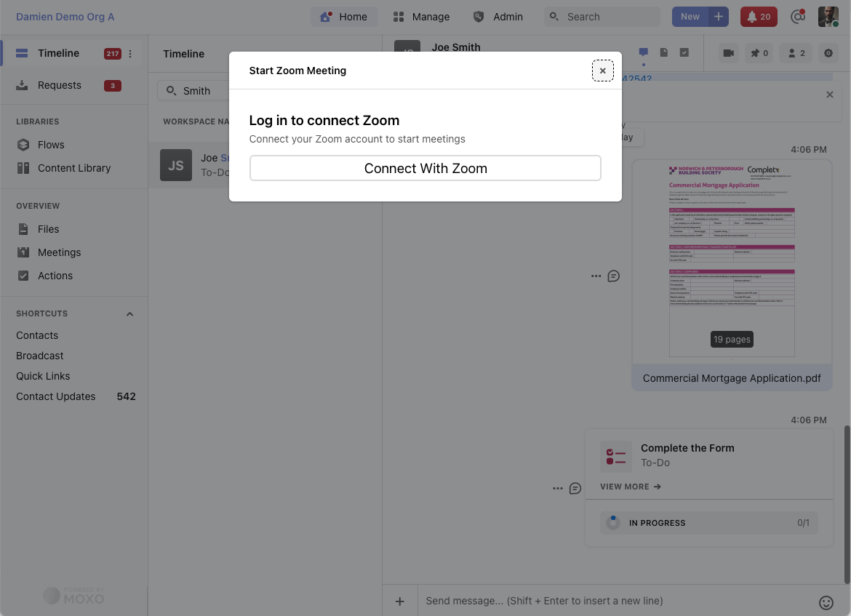The height and width of the screenshot is (616, 851).
Task: Close the Start Zoom Meeting dialog
Action: (x=602, y=71)
